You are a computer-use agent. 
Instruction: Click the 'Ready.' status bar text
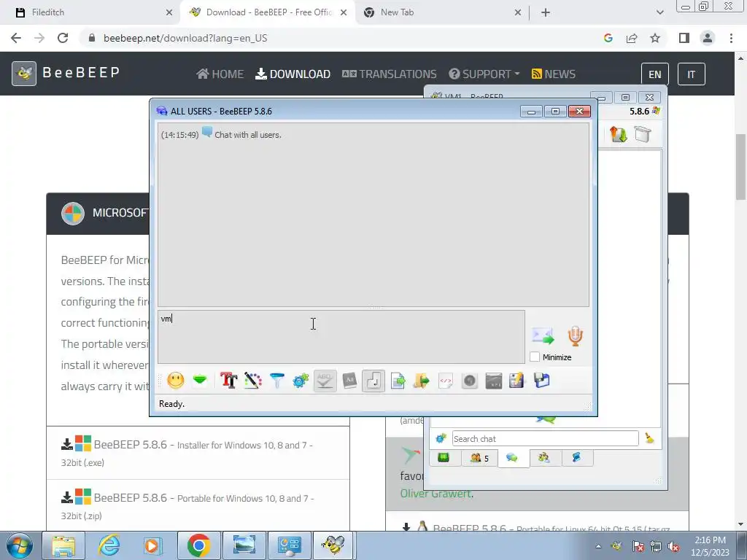[171, 404]
